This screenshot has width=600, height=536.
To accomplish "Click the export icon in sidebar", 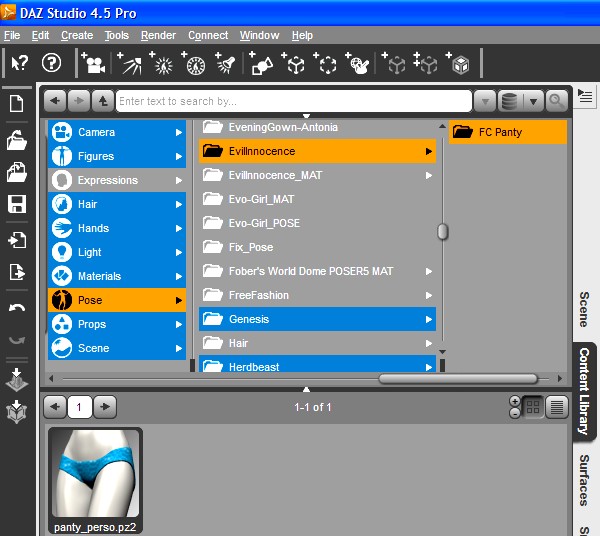I will tap(17, 272).
